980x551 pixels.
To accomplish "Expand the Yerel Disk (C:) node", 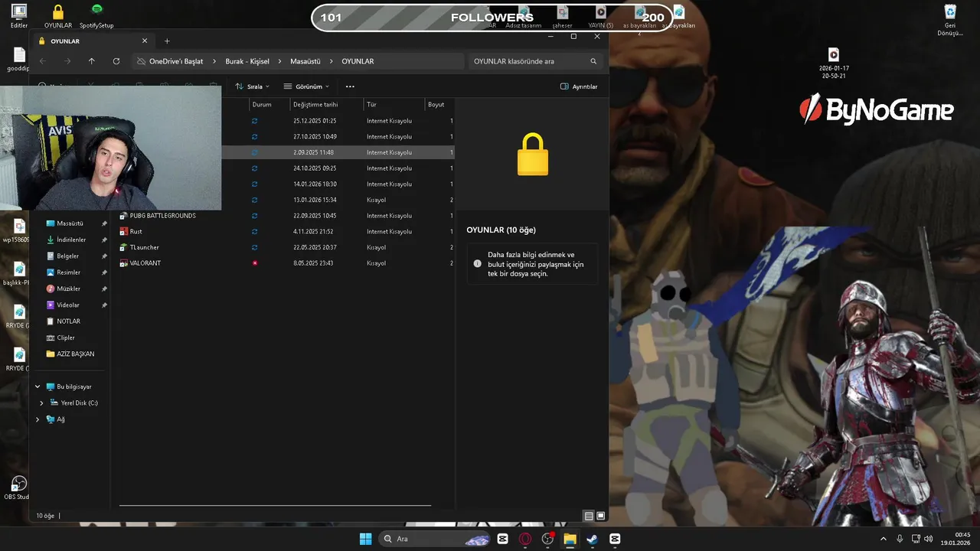I will pos(41,403).
